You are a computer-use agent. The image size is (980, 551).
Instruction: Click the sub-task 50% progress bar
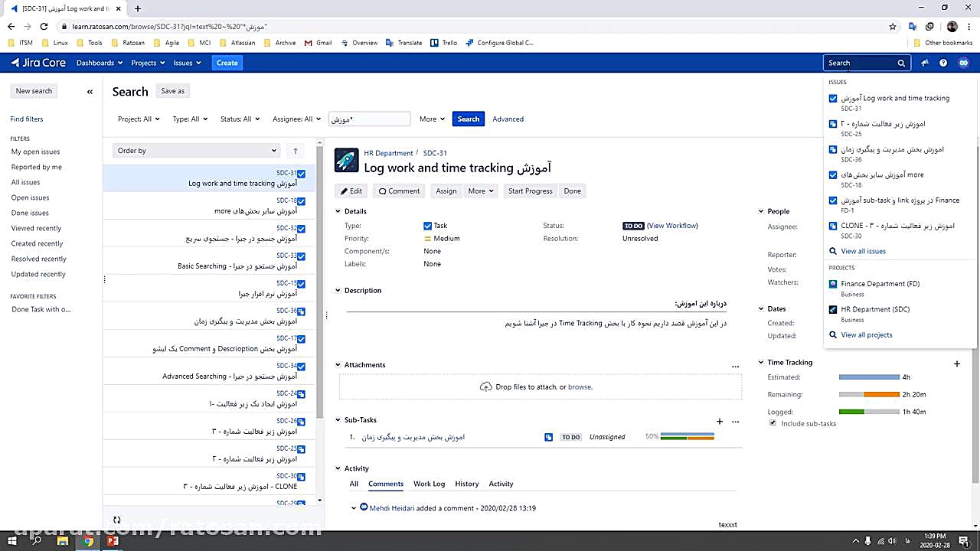[688, 437]
